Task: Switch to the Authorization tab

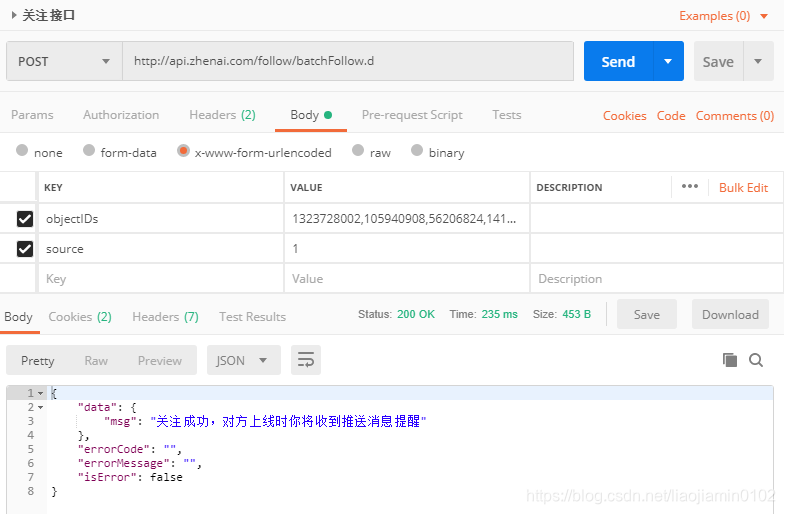Action: pyautogui.click(x=121, y=115)
